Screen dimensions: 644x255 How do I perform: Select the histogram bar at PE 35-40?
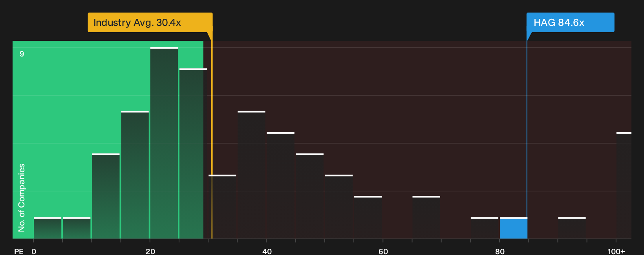click(251, 175)
